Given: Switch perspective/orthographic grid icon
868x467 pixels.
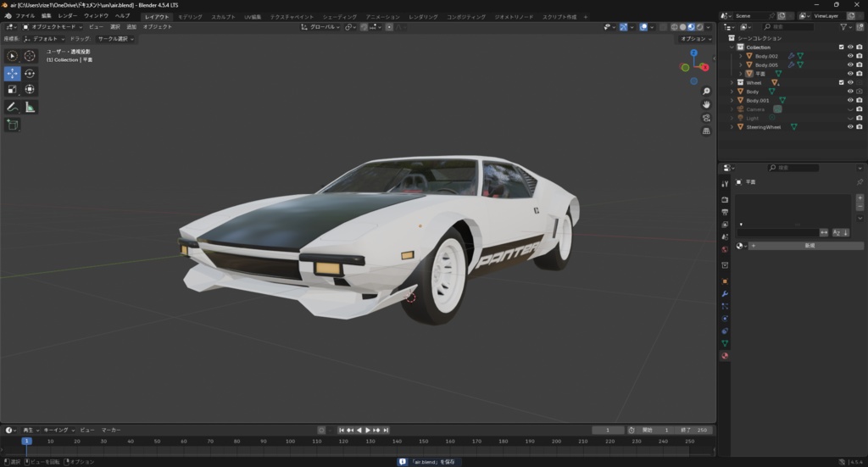Looking at the screenshot, I should click(x=706, y=131).
